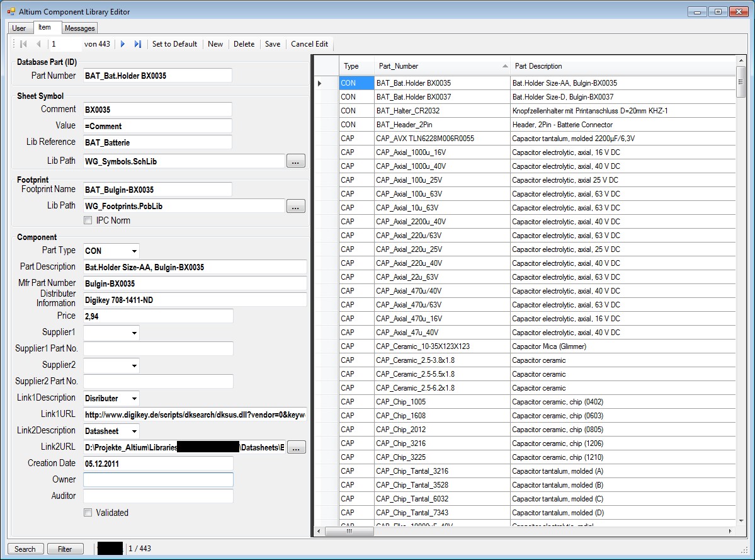Click the Distributer Information field

pos(195,299)
